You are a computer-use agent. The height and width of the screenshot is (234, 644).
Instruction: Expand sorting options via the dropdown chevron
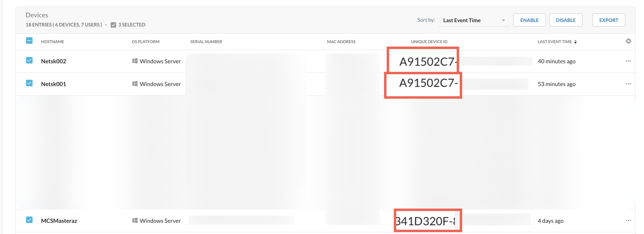pyautogui.click(x=503, y=20)
